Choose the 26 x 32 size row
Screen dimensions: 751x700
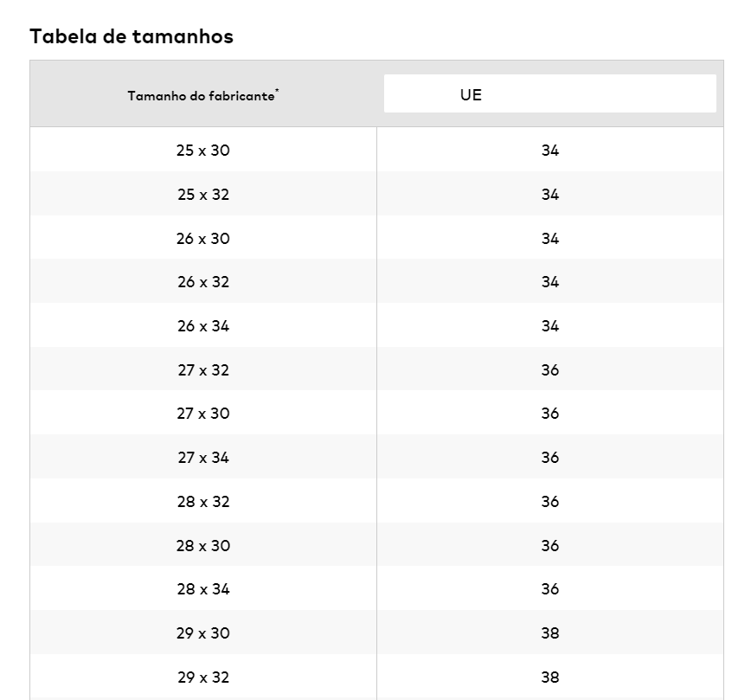203,282
